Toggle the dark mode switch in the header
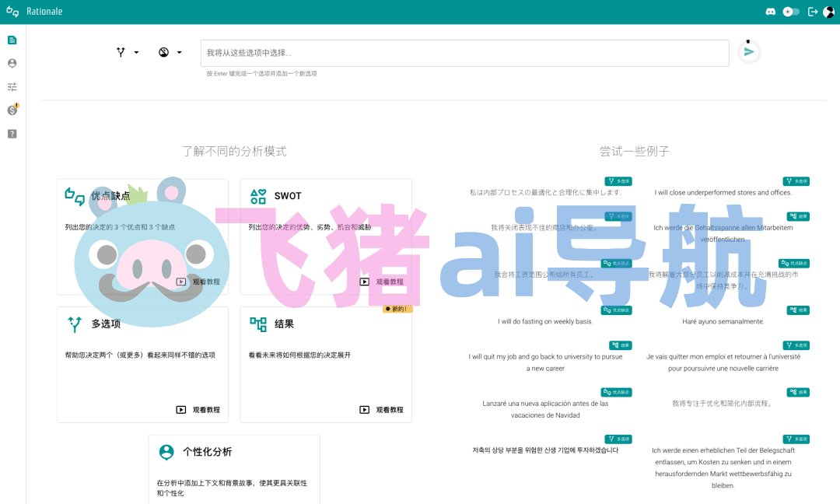This screenshot has width=840, height=504. 791,11
